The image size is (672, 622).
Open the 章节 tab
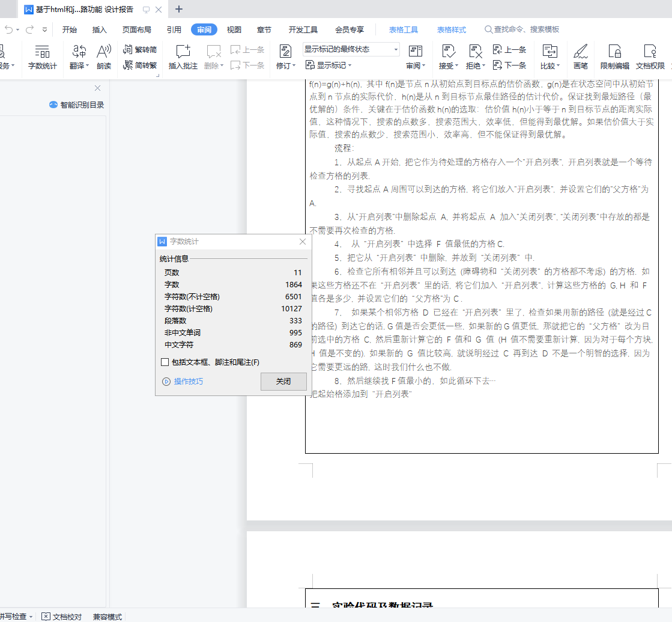(x=264, y=29)
